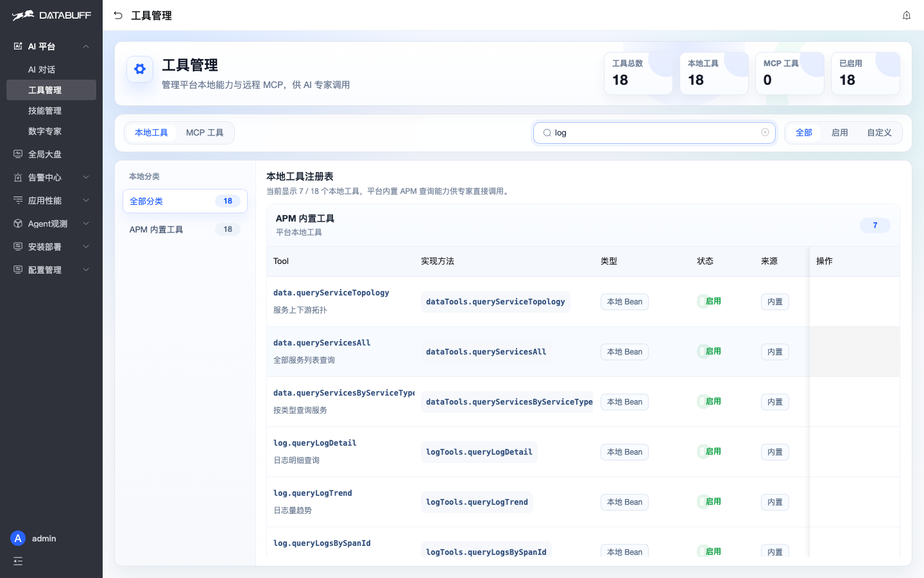The width and height of the screenshot is (924, 578).
Task: Click 启用 status in queryServicesAll row
Action: pyautogui.click(x=710, y=351)
